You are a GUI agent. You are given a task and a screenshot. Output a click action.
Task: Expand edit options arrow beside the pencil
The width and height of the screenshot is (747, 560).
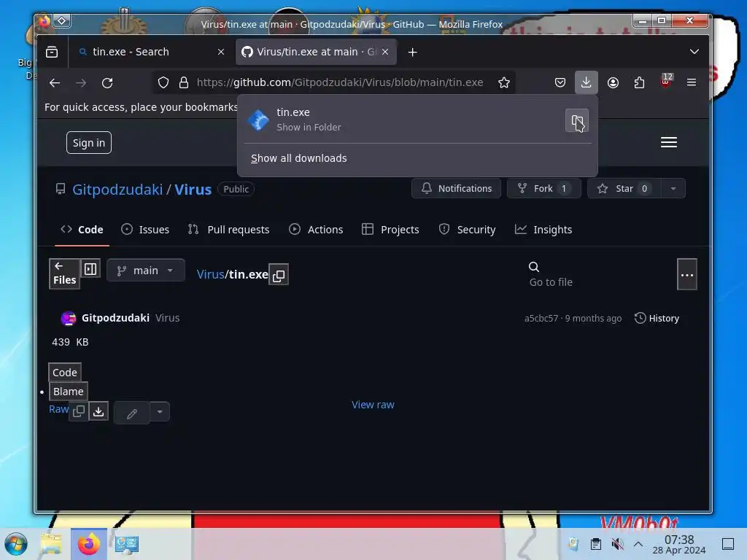pyautogui.click(x=160, y=413)
